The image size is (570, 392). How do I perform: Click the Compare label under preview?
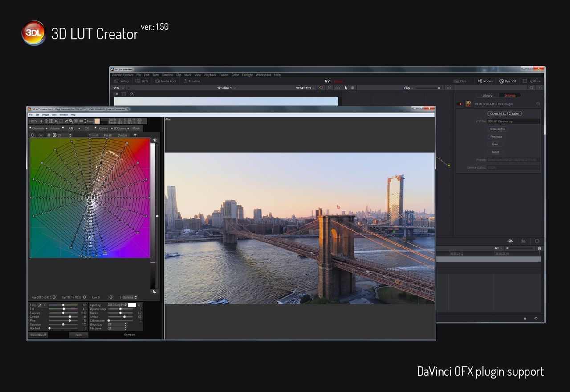(130, 335)
